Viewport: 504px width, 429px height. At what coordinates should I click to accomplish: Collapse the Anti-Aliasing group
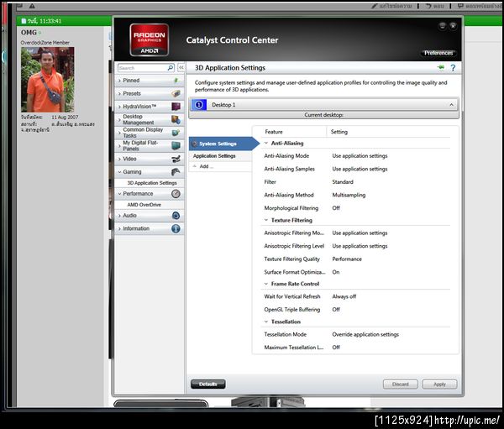coord(266,143)
